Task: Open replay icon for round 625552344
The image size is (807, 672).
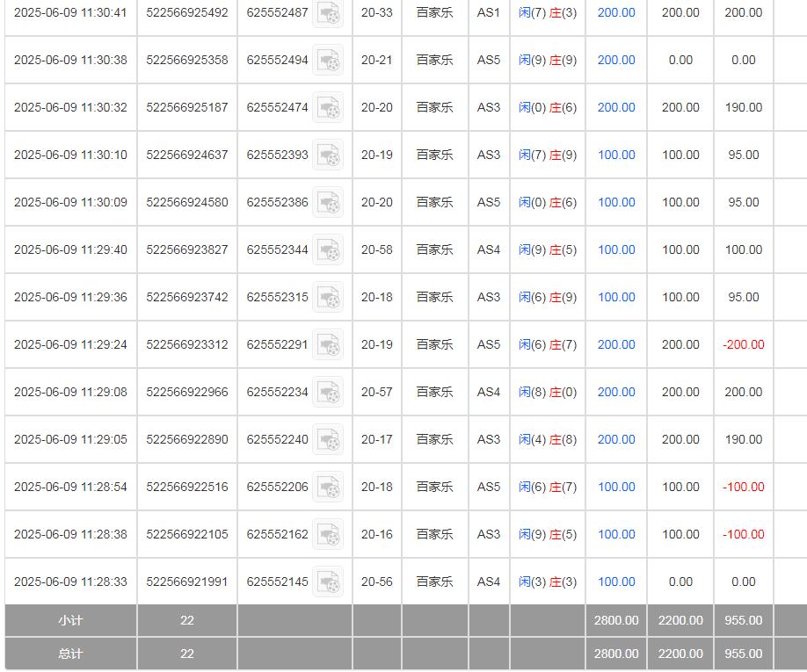Action: tap(329, 250)
